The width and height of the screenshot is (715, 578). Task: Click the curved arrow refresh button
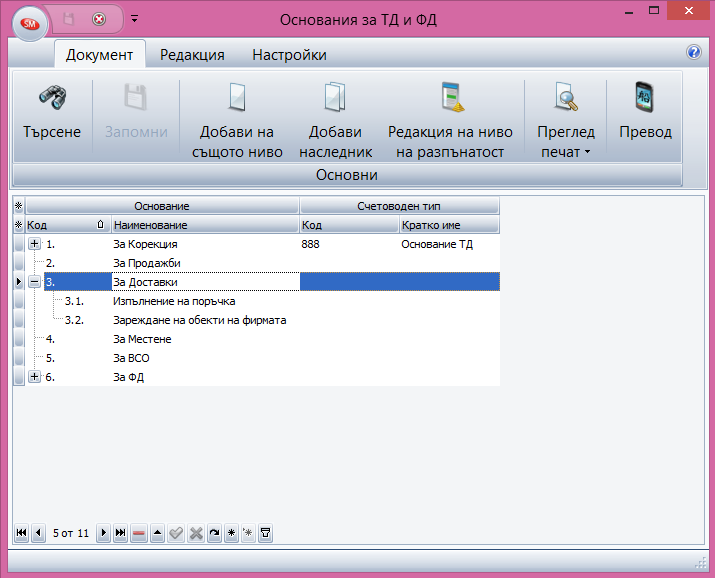(x=214, y=533)
